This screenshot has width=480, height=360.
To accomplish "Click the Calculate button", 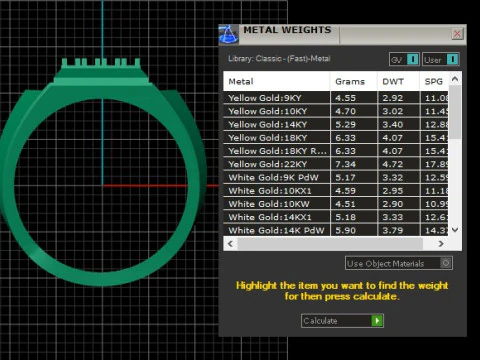I will click(x=342, y=321).
